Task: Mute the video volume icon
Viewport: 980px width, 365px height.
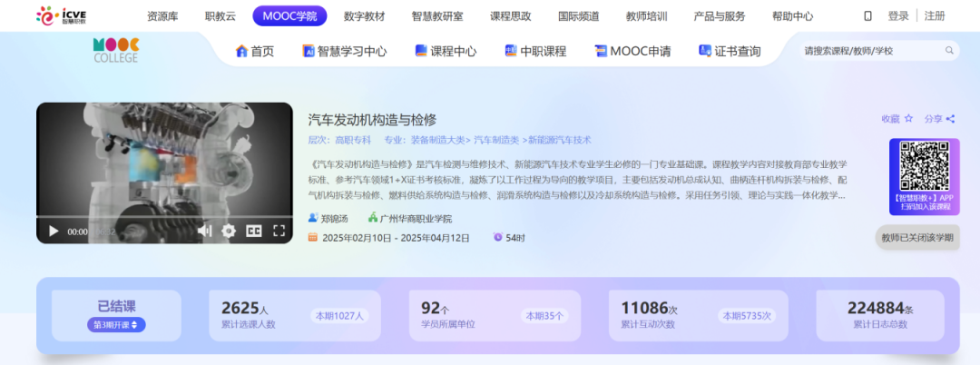Action: tap(205, 232)
